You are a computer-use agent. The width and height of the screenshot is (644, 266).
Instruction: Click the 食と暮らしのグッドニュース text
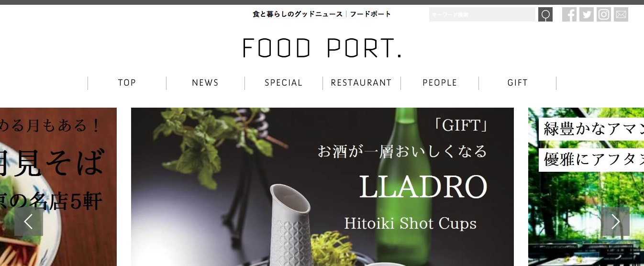[x=298, y=14]
